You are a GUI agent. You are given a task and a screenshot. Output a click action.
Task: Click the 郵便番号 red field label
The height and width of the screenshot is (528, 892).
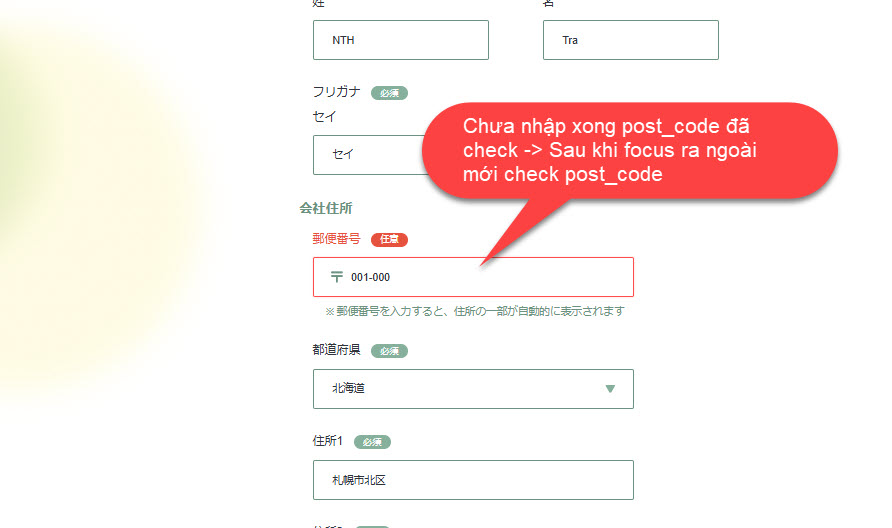tap(336, 238)
